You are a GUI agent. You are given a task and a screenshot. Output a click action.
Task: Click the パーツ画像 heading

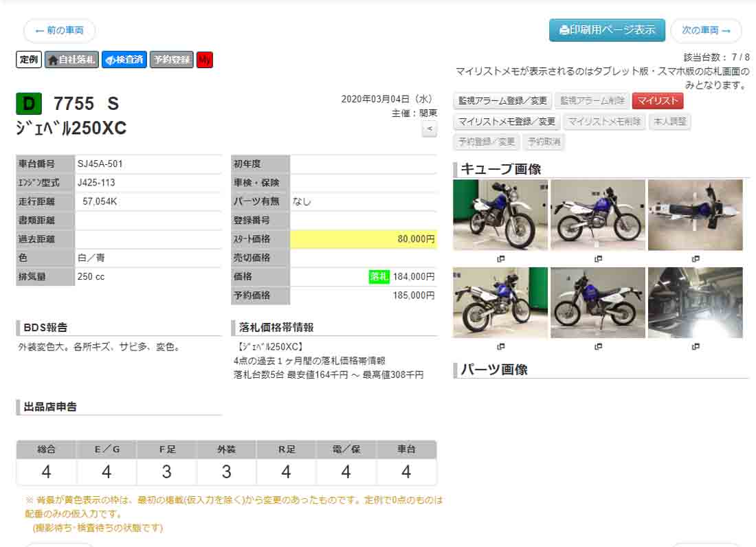(494, 370)
